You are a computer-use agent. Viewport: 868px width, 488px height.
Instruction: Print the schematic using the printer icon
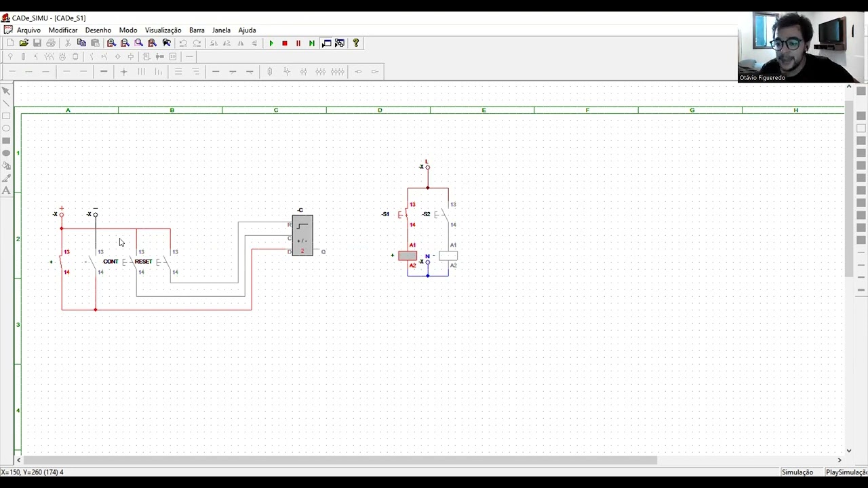tap(51, 43)
